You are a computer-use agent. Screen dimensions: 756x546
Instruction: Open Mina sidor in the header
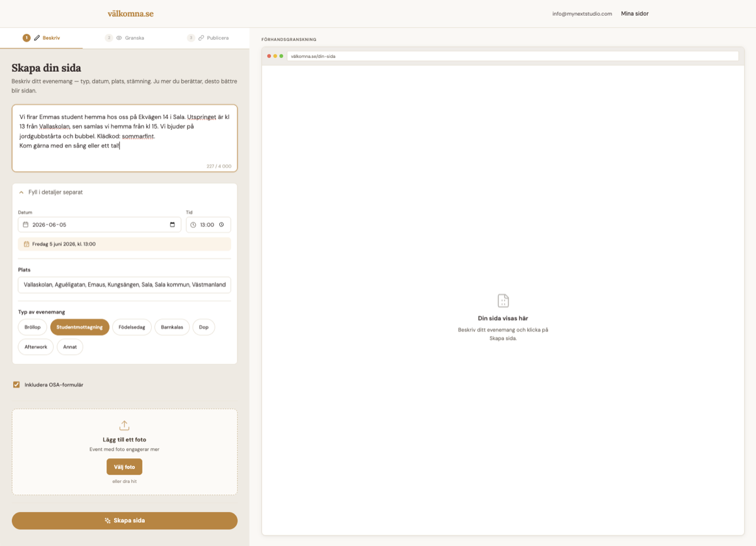click(x=634, y=13)
